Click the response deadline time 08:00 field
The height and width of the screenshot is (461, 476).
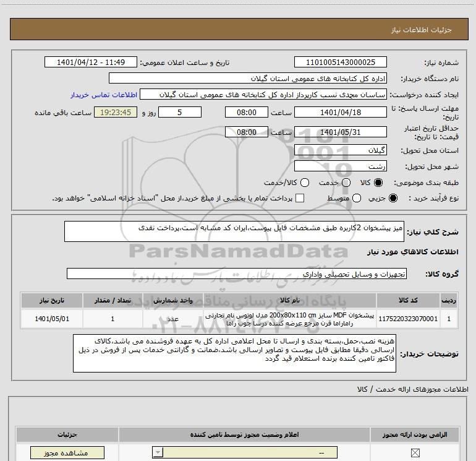tap(247, 112)
